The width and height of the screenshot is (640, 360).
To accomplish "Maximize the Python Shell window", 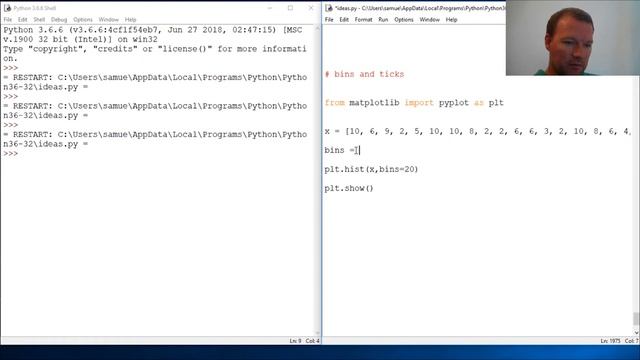I will click(290, 8).
